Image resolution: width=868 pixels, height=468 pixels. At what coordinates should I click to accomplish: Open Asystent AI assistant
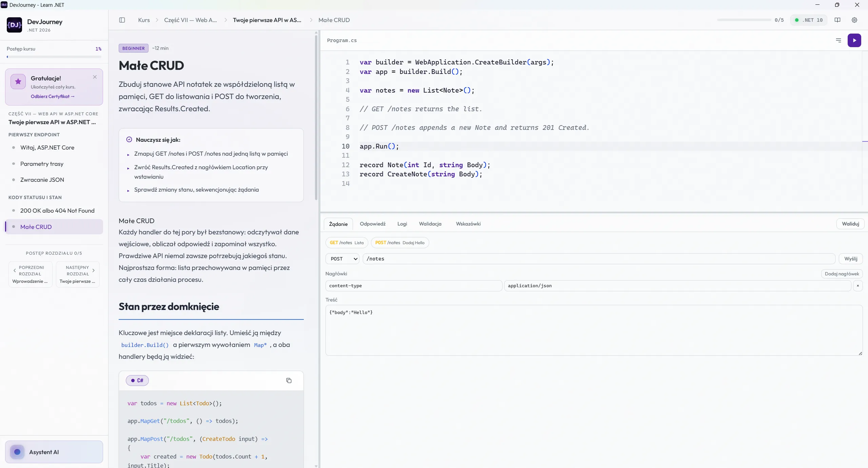tap(54, 452)
